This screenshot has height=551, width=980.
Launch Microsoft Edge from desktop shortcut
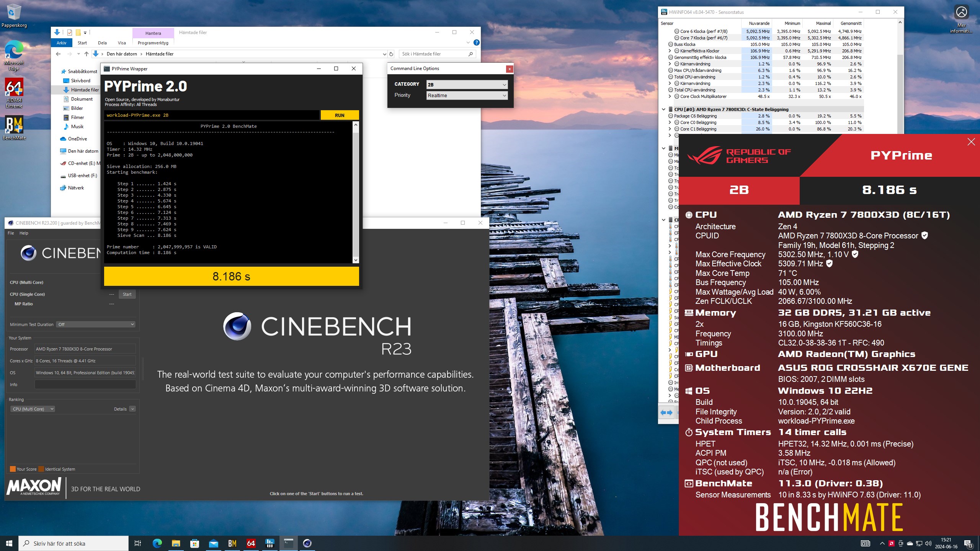click(x=14, y=55)
